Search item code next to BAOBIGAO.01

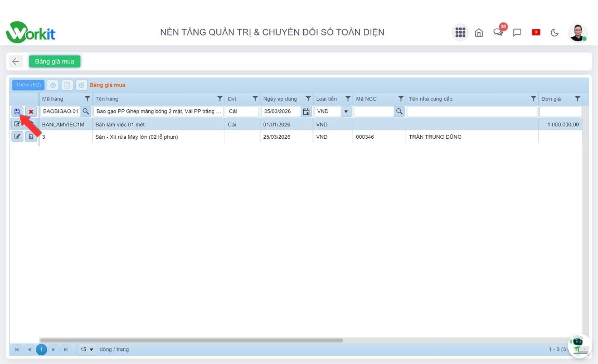[x=86, y=111]
